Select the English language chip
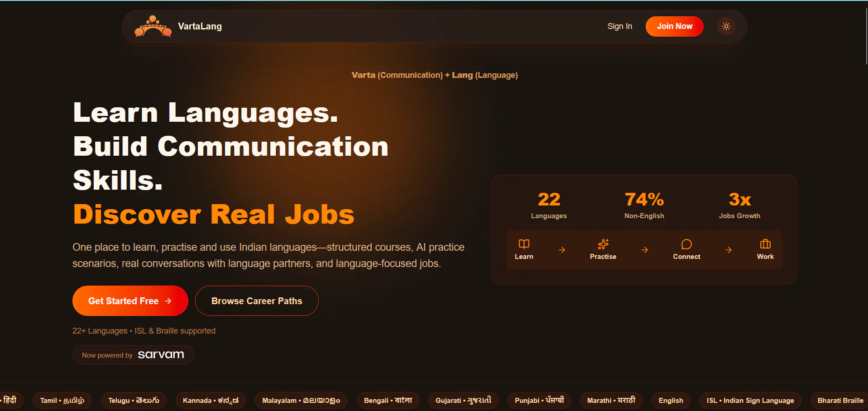 [671, 401]
